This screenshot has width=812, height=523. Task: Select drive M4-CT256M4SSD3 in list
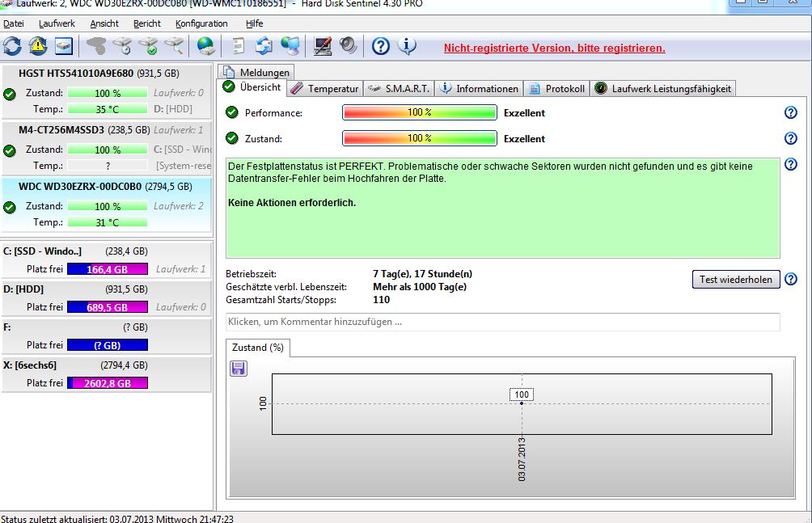(x=107, y=148)
